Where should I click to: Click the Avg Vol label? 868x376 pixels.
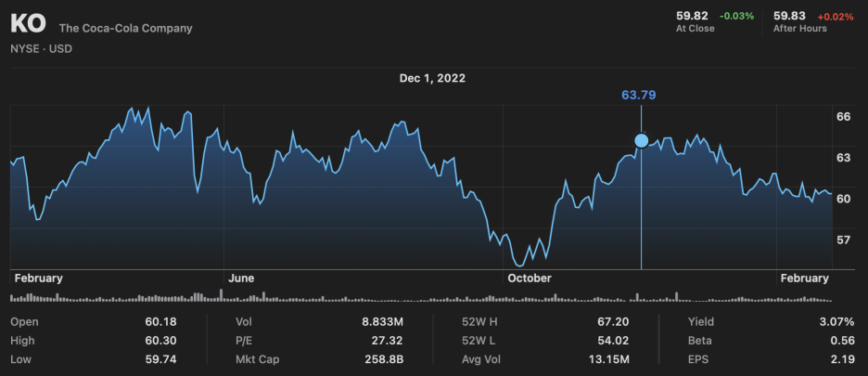click(x=481, y=359)
